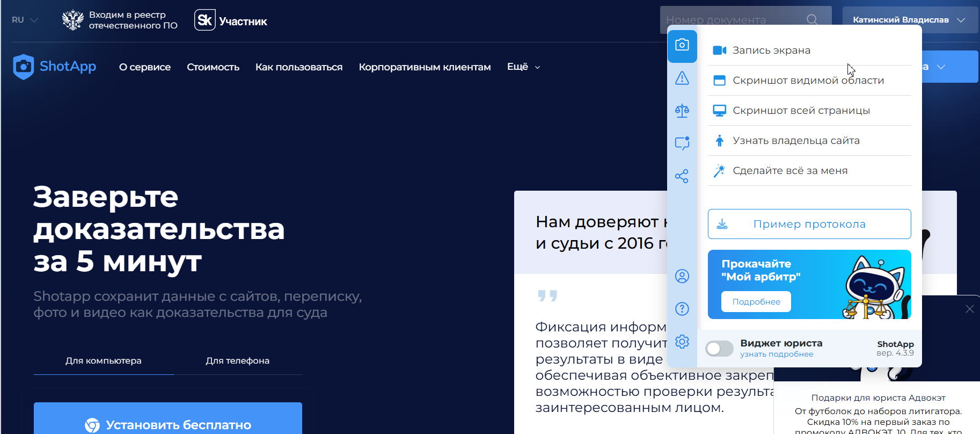The height and width of the screenshot is (434, 980).
Task: Click the visible-area screenshot window icon
Action: (x=719, y=81)
